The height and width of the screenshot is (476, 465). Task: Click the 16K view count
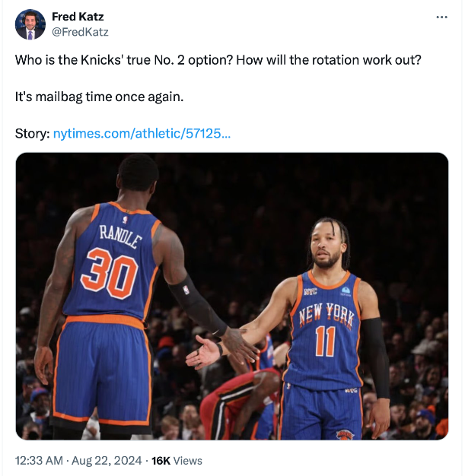pyautogui.click(x=161, y=461)
